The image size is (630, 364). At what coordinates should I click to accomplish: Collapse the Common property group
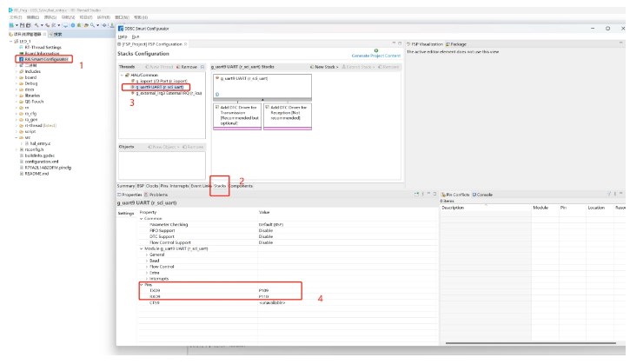tap(142, 219)
